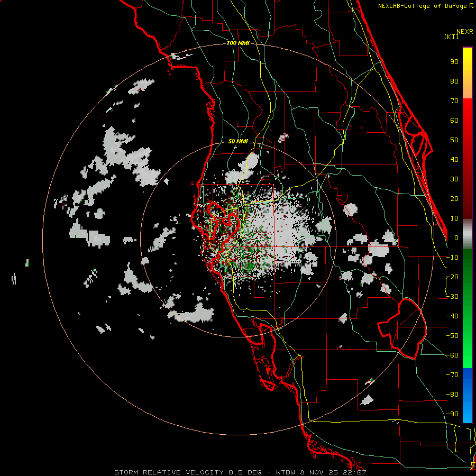476x476 pixels.
Task: Click the -20 value on the velocity scale
Action: point(452,277)
